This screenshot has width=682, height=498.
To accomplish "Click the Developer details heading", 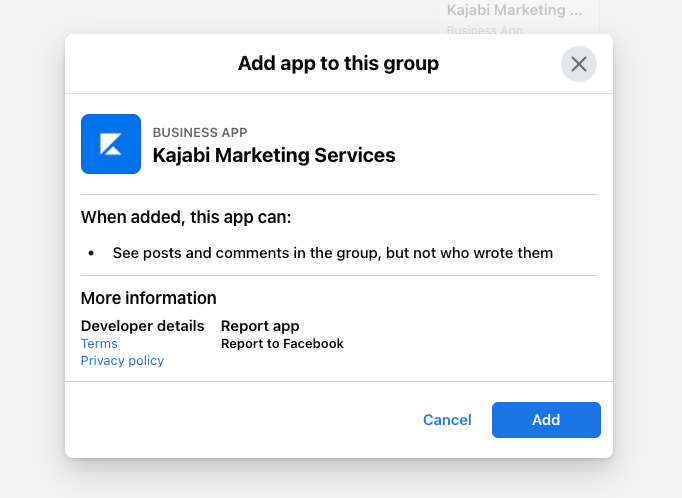I will tap(143, 326).
